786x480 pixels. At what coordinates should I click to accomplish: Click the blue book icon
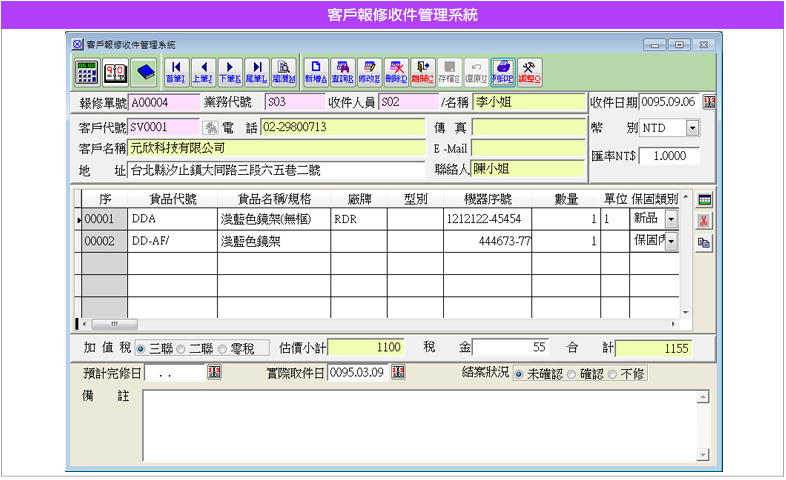tap(145, 71)
